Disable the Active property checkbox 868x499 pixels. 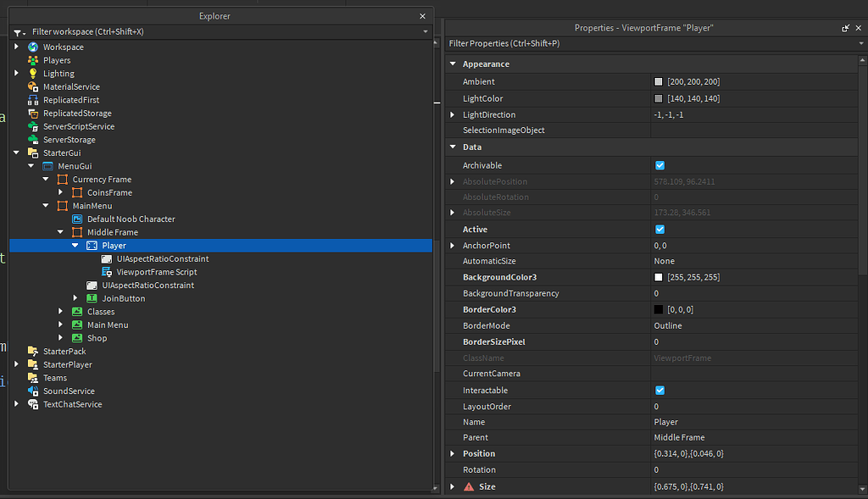pos(659,229)
